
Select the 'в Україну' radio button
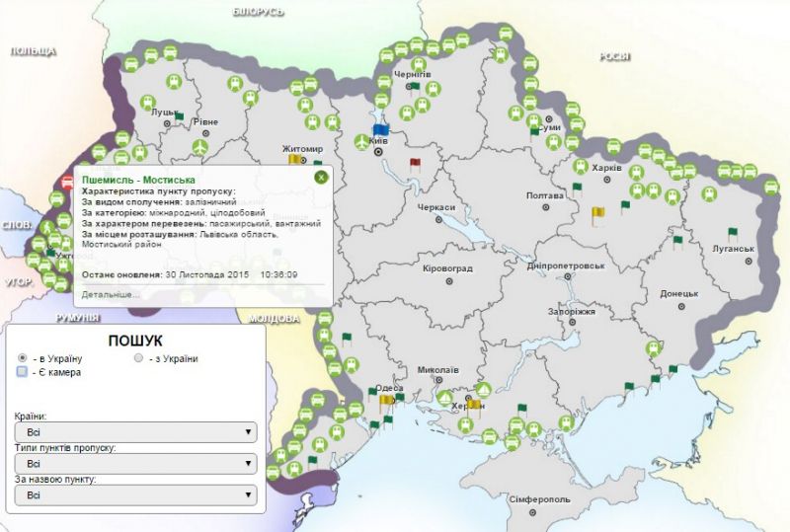pyautogui.click(x=22, y=357)
